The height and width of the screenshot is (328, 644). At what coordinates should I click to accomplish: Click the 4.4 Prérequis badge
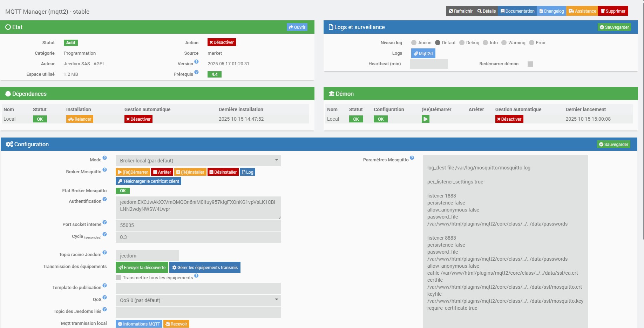[215, 74]
